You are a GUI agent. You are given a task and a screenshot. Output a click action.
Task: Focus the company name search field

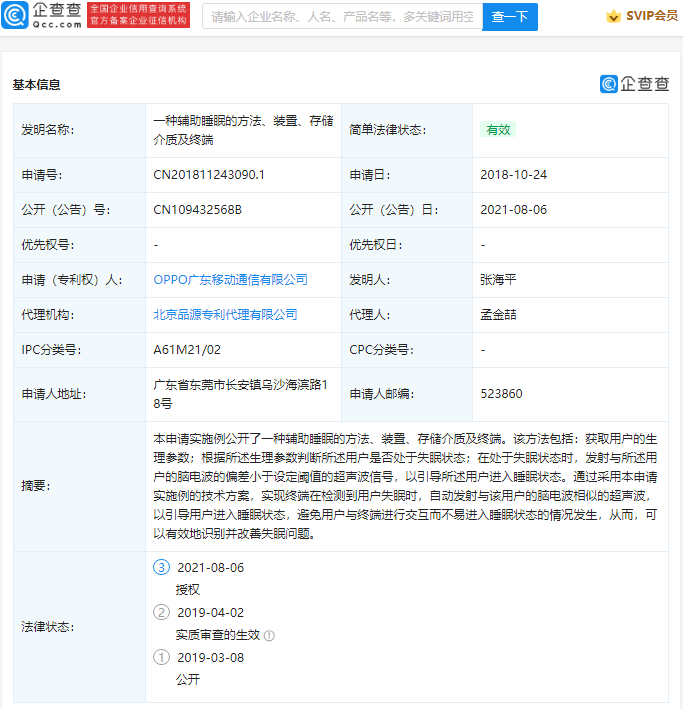pos(342,17)
